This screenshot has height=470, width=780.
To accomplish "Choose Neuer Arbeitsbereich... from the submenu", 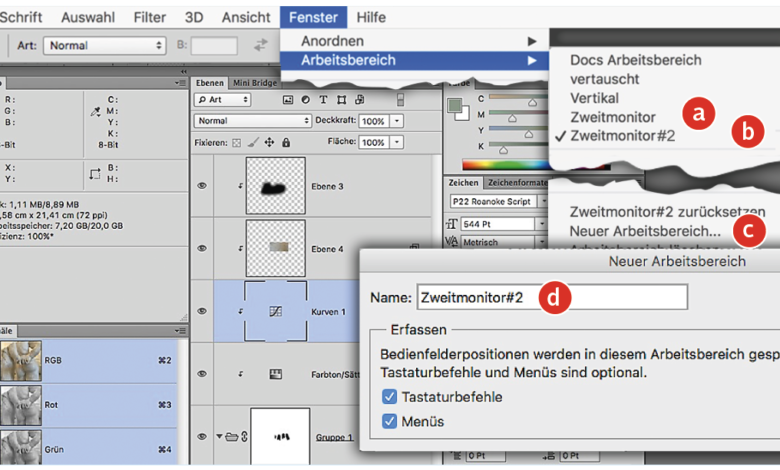I will click(x=644, y=231).
